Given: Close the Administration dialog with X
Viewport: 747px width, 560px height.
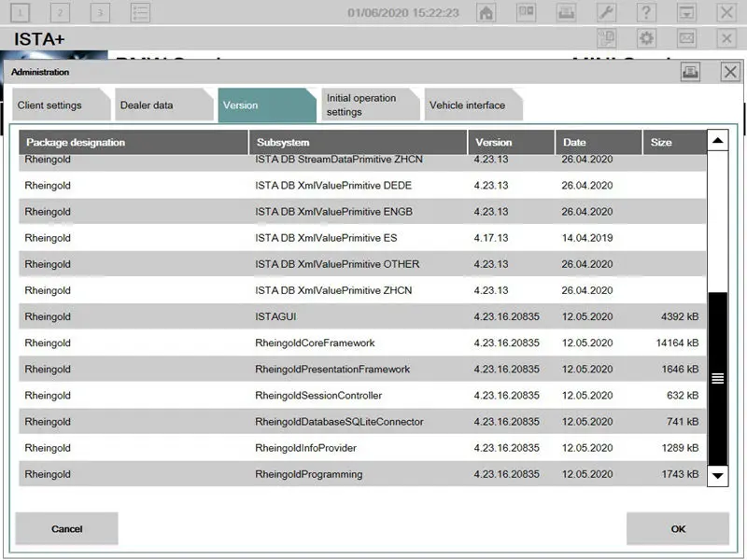Looking at the screenshot, I should click(x=730, y=72).
